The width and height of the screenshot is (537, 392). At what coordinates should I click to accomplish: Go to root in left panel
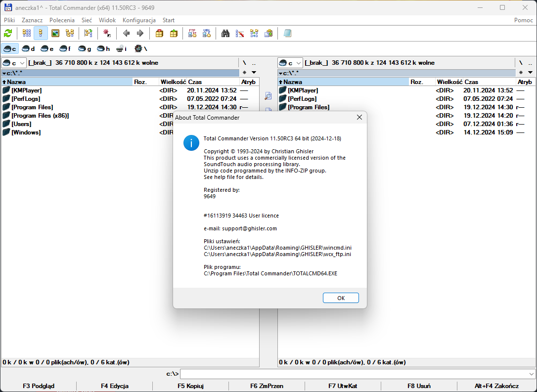click(244, 63)
